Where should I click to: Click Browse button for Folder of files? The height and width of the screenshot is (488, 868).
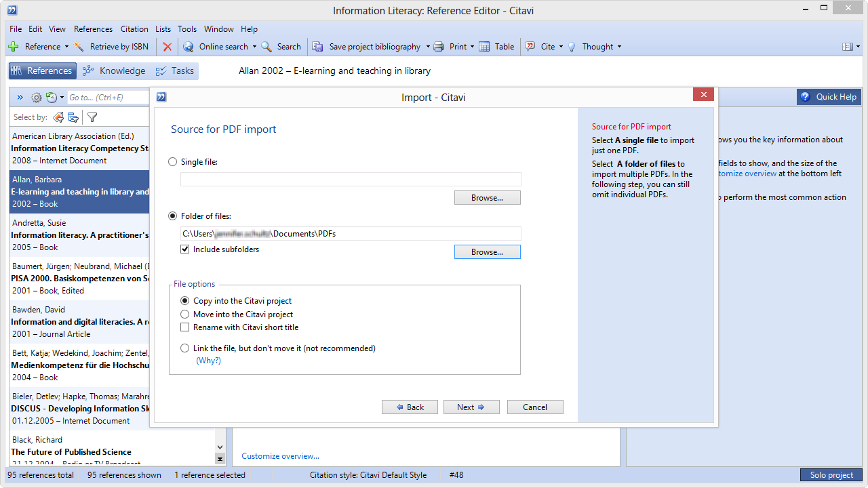coord(488,252)
